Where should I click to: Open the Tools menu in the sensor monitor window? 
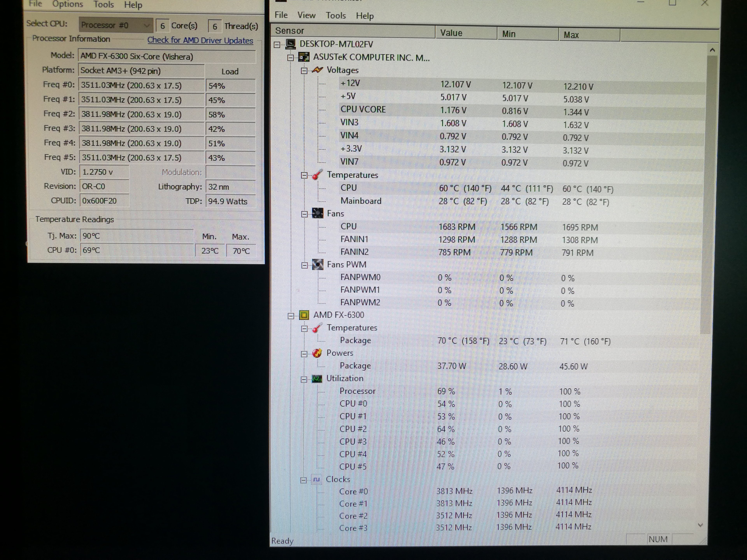(335, 16)
